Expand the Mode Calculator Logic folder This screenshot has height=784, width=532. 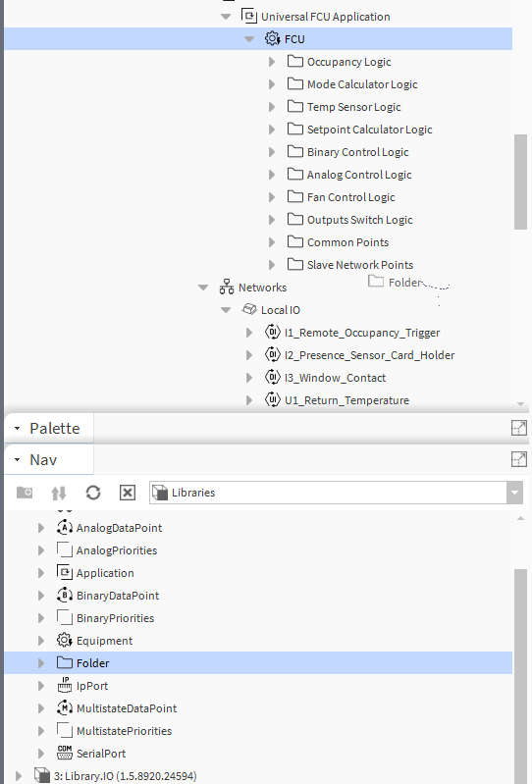point(272,84)
